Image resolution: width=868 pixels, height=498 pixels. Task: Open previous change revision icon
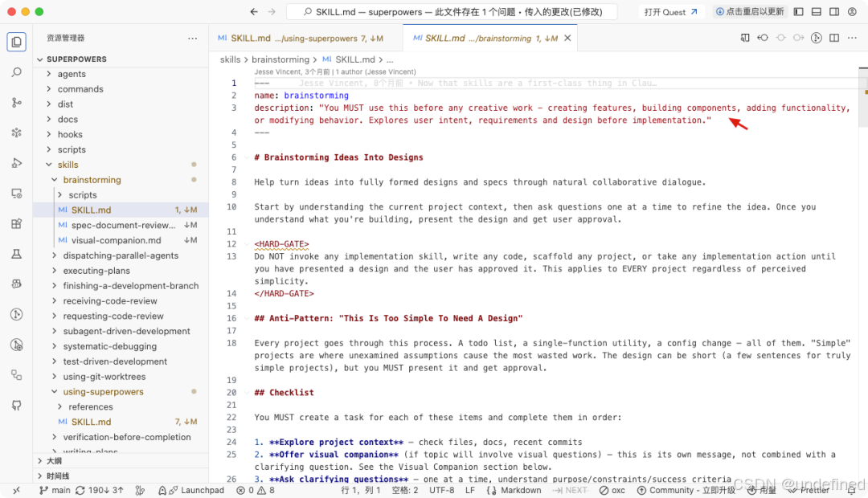click(x=763, y=39)
